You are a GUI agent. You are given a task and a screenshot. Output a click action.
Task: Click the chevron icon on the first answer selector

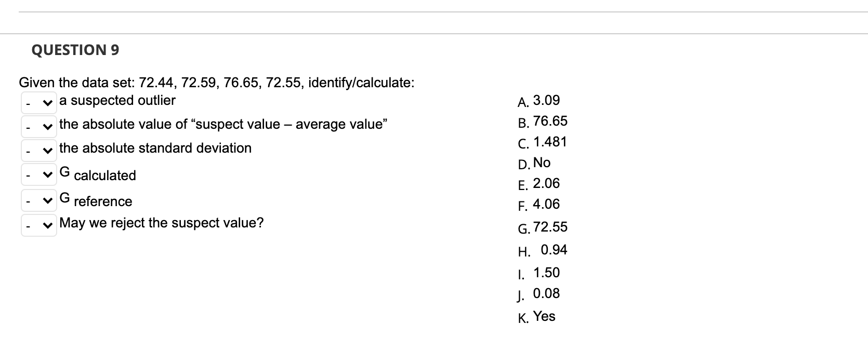[47, 102]
